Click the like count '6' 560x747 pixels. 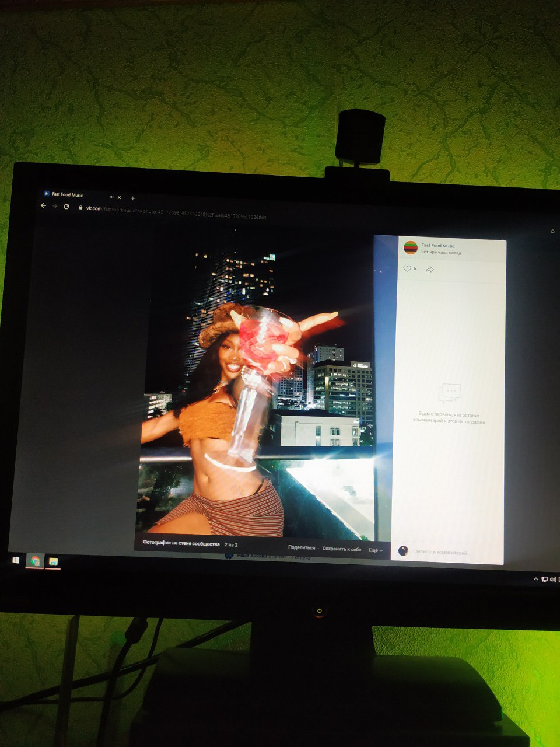point(415,269)
